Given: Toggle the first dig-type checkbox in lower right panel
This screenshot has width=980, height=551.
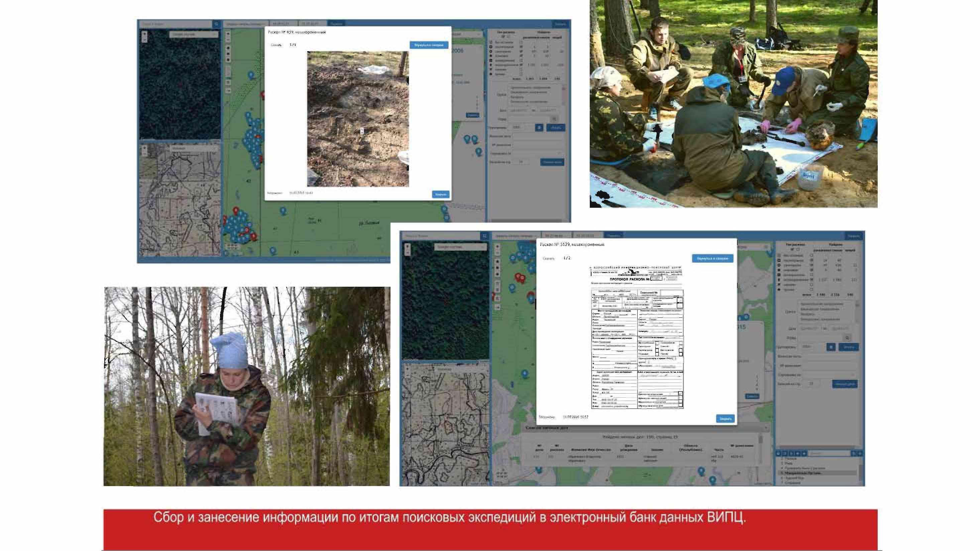Looking at the screenshot, I should pyautogui.click(x=811, y=255).
